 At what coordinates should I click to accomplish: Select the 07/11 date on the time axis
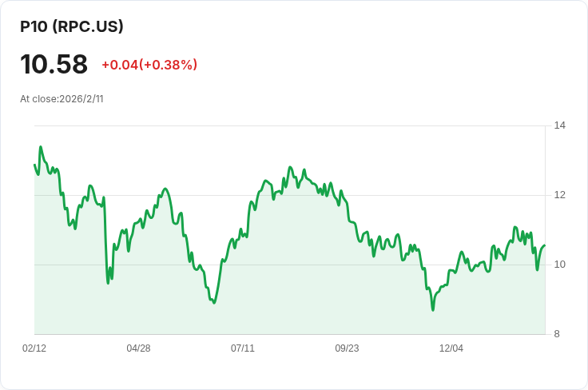pos(243,348)
